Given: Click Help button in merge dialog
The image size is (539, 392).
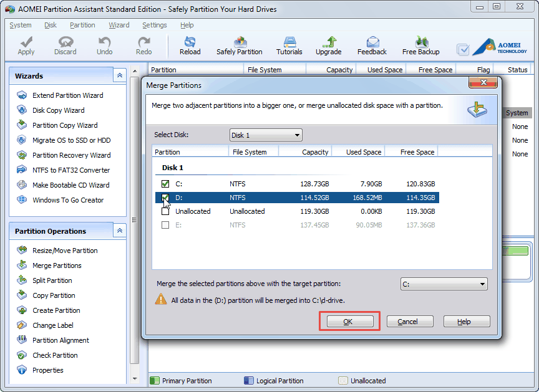Looking at the screenshot, I should pos(467,322).
